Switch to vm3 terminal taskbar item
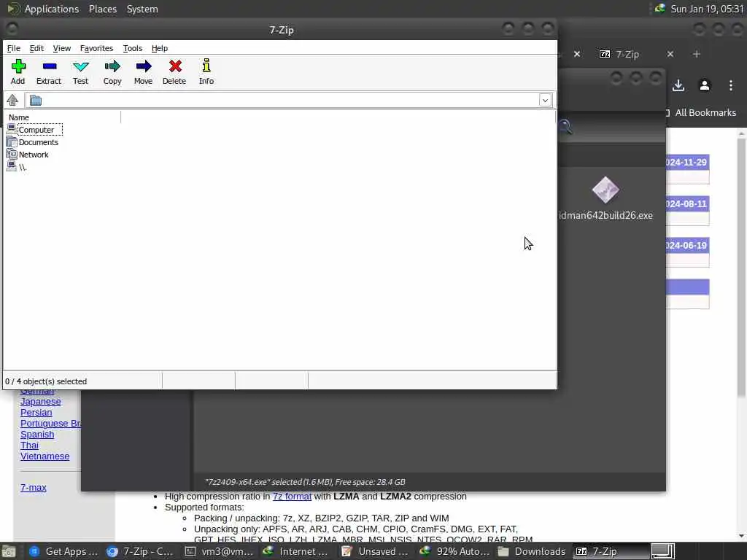This screenshot has width=747, height=560. (x=219, y=551)
